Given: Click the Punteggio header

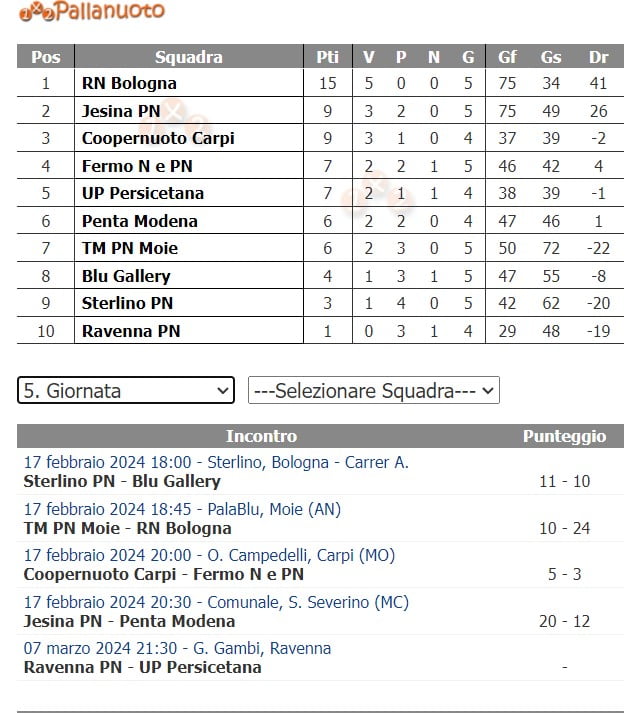Looking at the screenshot, I should coord(564,436).
